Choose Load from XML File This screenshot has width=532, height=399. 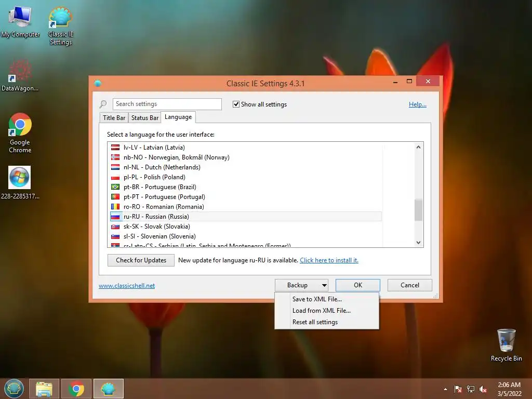tap(321, 311)
